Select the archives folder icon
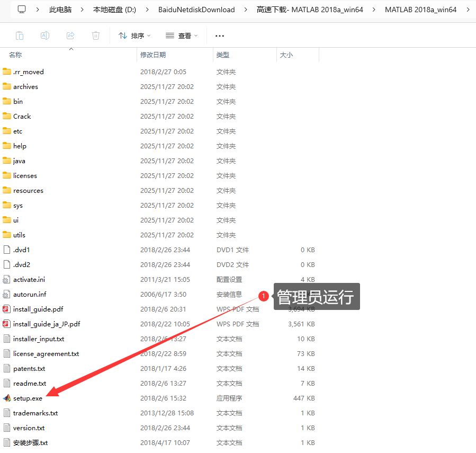The image size is (476, 453). click(x=7, y=86)
